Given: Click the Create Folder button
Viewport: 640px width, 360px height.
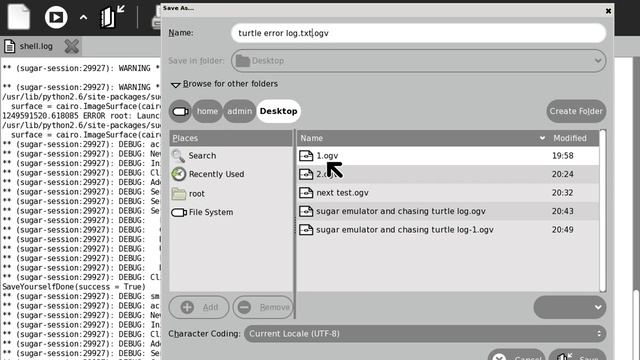Looking at the screenshot, I should [x=576, y=111].
